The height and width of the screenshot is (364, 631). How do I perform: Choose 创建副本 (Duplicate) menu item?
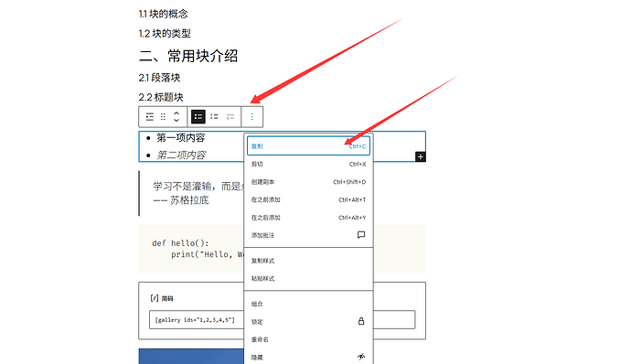[x=309, y=182]
